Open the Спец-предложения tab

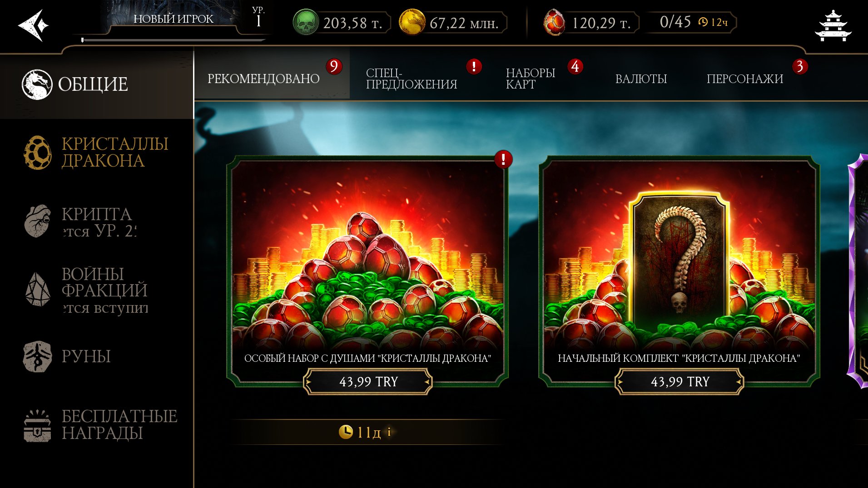pyautogui.click(x=412, y=79)
